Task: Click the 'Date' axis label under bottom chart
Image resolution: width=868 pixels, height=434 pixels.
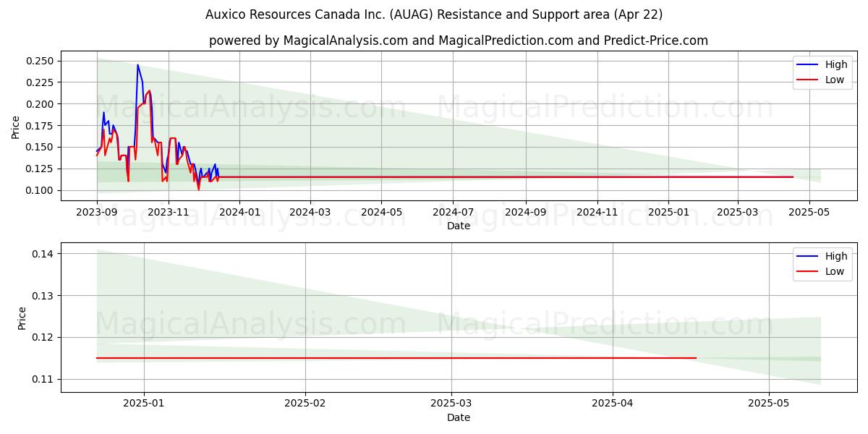Action: point(459,417)
